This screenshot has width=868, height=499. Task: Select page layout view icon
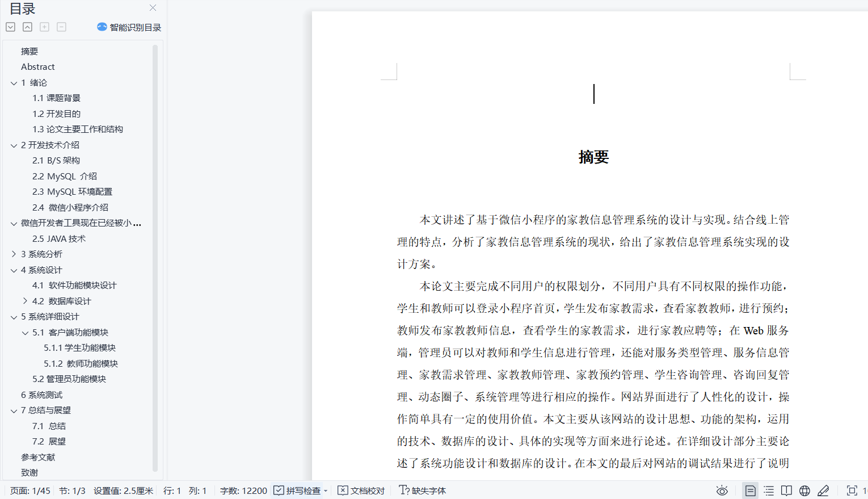point(750,490)
